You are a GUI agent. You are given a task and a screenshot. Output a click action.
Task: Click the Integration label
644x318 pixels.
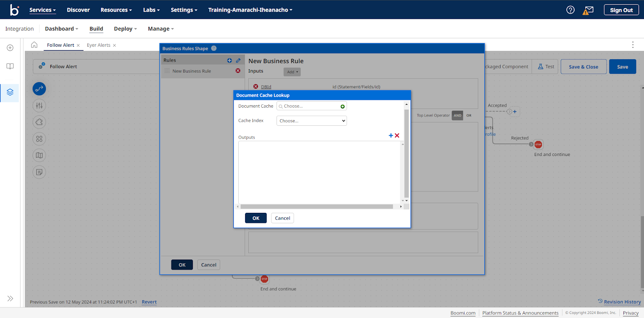pyautogui.click(x=19, y=29)
